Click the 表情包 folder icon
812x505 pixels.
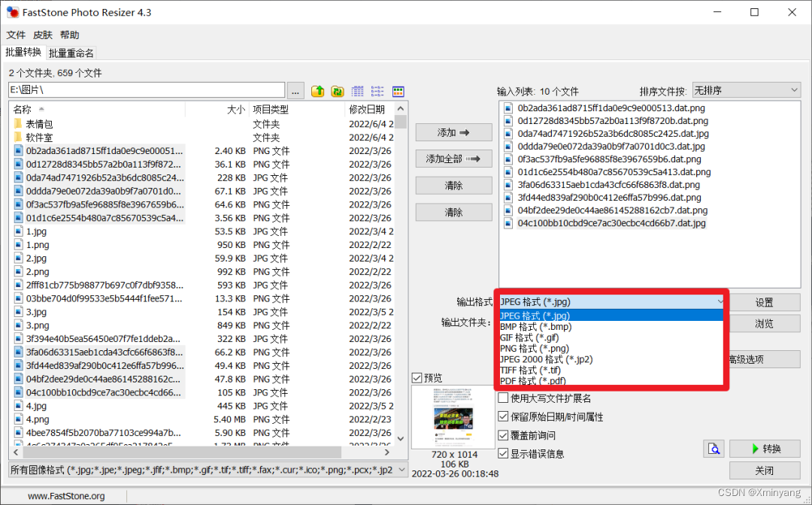[18, 124]
